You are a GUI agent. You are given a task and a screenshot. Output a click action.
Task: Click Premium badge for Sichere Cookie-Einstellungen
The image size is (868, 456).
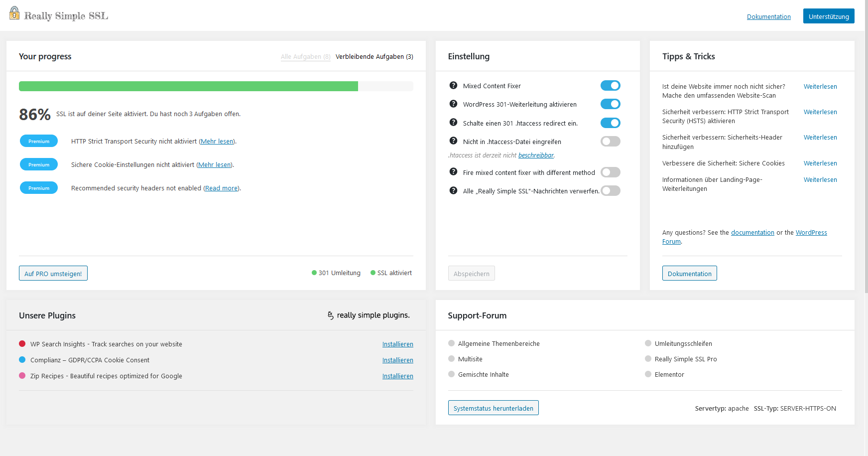39,164
